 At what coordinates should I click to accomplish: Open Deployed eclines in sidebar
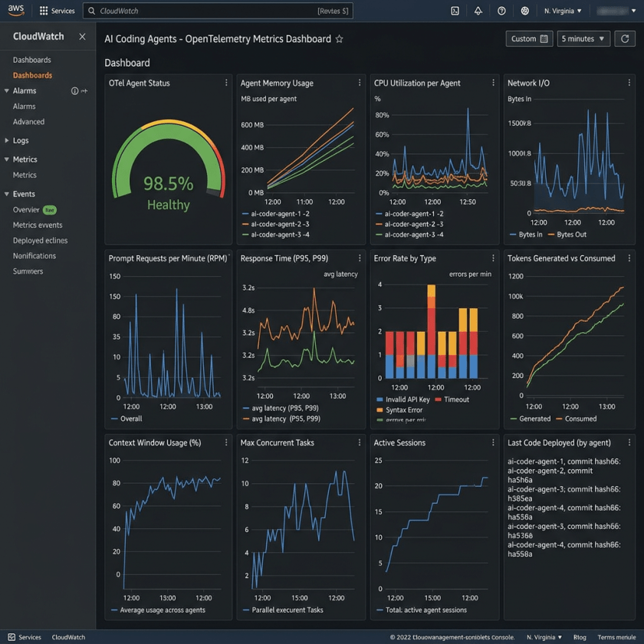coord(40,240)
